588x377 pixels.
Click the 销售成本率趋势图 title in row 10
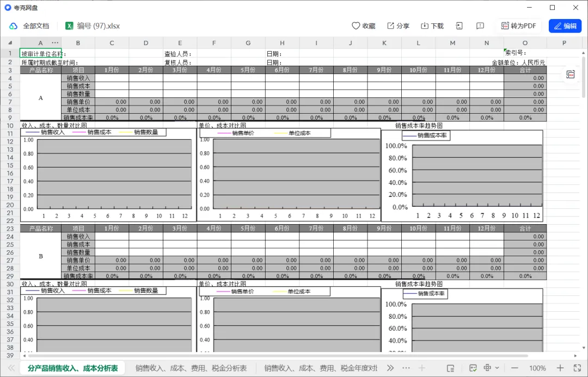coord(419,126)
